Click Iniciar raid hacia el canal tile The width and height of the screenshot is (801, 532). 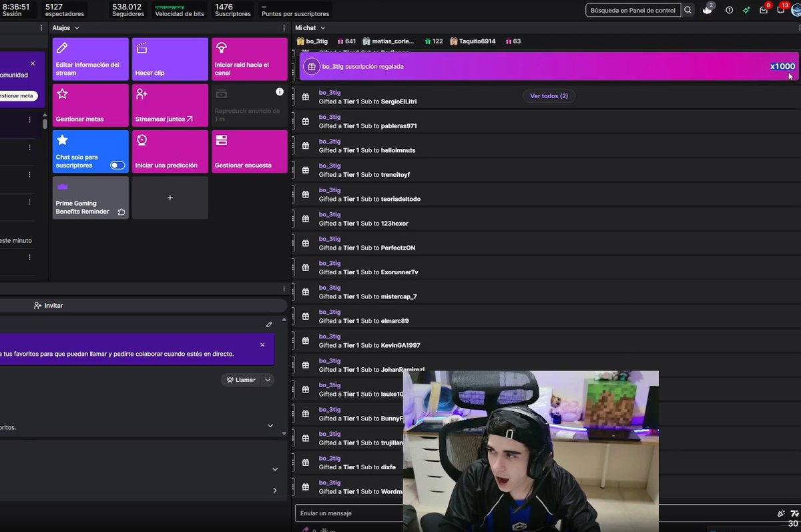250,59
